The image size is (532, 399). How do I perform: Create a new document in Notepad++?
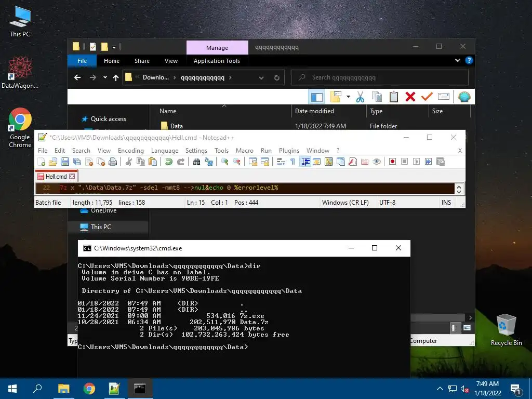click(x=41, y=162)
